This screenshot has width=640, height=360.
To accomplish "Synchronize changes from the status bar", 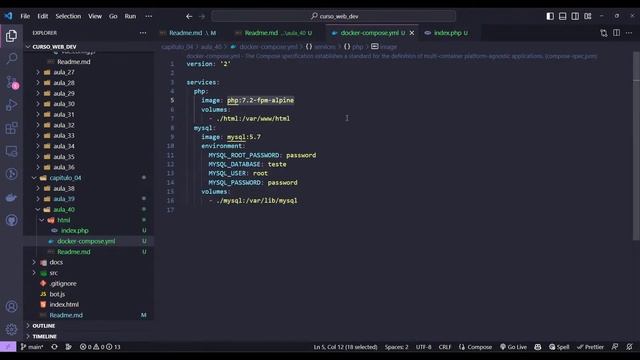I will tap(54, 347).
